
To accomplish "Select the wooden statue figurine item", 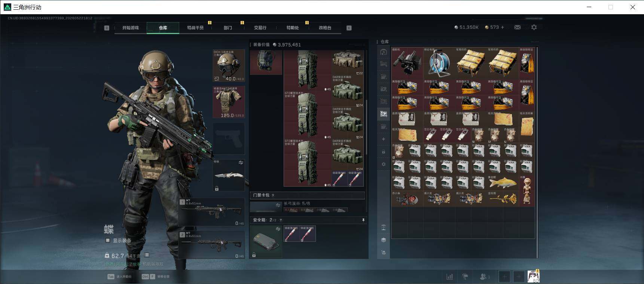I will click(527, 191).
